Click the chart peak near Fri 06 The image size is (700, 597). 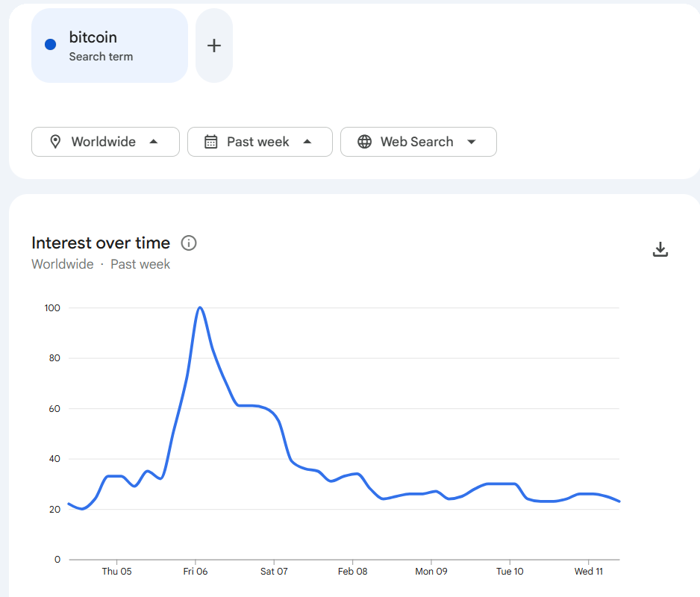(x=200, y=307)
